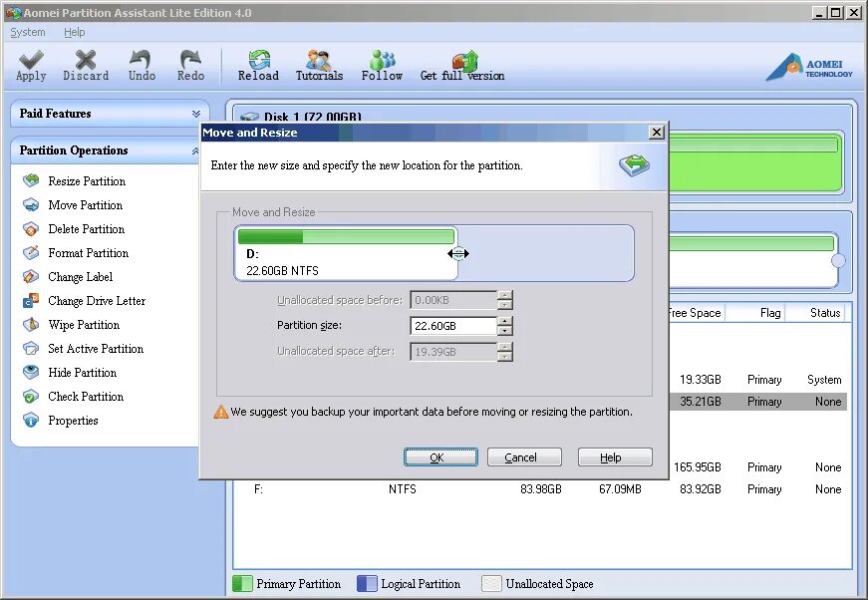Click the 165.95GB free space cell
This screenshot has width=868, height=600.
[697, 467]
